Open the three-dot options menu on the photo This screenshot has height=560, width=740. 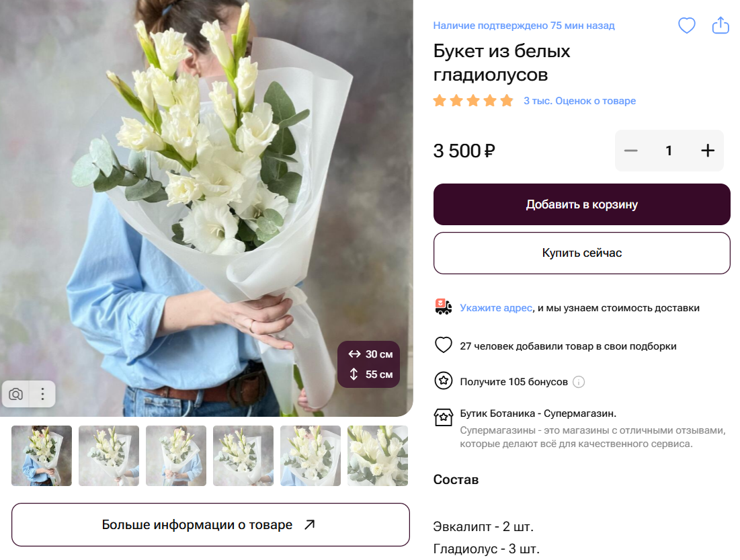(x=42, y=395)
